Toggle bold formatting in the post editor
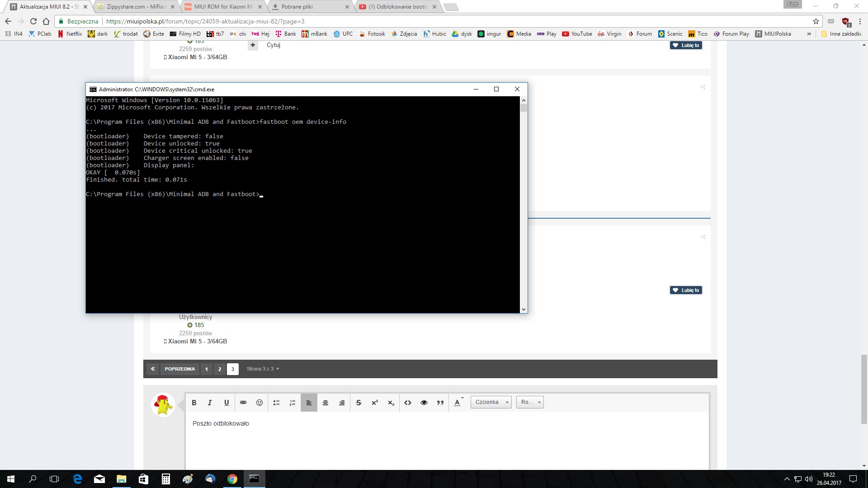The width and height of the screenshot is (868, 488). (194, 403)
